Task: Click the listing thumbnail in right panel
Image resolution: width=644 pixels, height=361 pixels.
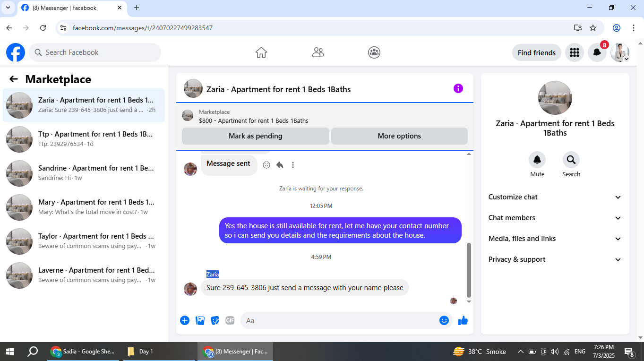Action: click(555, 98)
